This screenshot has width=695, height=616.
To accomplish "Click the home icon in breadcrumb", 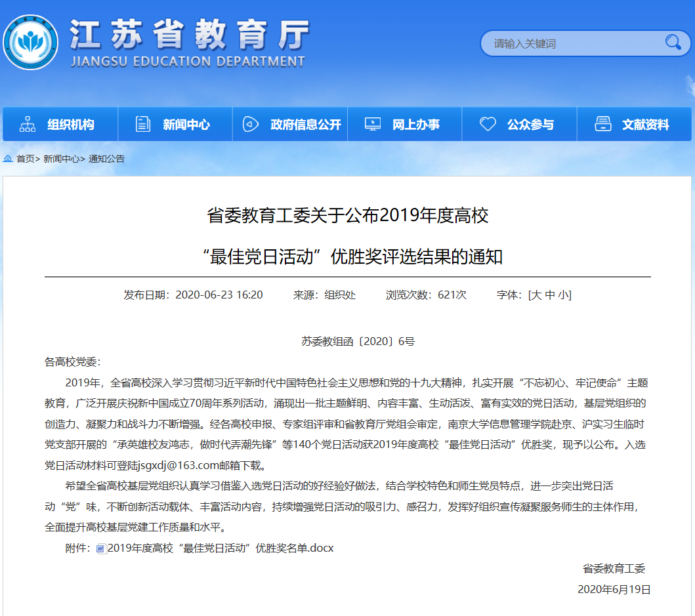I will point(8,159).
